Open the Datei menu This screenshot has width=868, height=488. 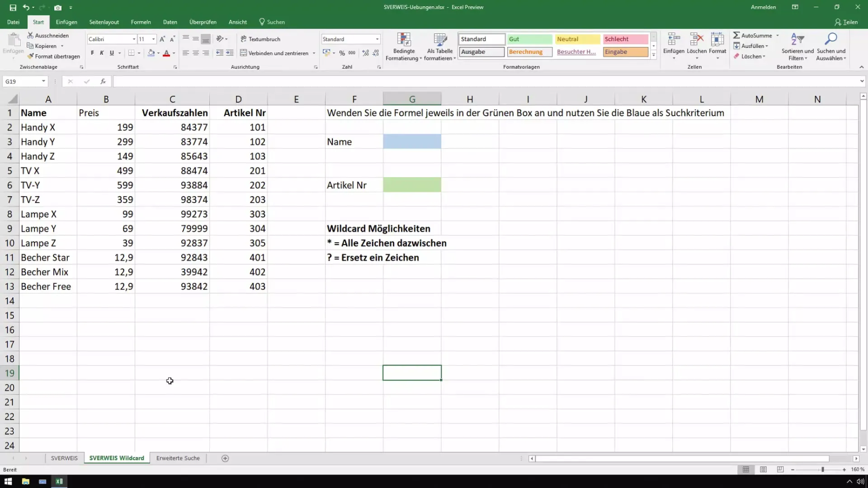(13, 22)
